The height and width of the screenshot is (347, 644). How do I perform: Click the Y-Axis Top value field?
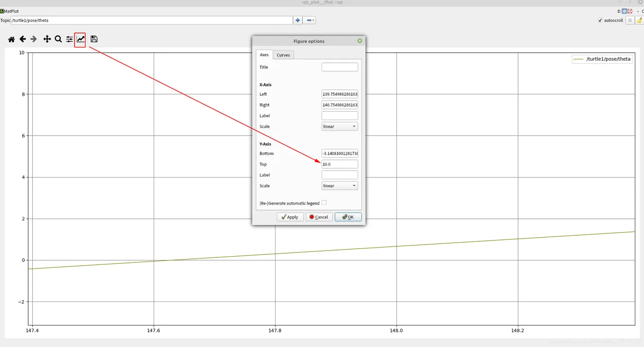pyautogui.click(x=339, y=164)
